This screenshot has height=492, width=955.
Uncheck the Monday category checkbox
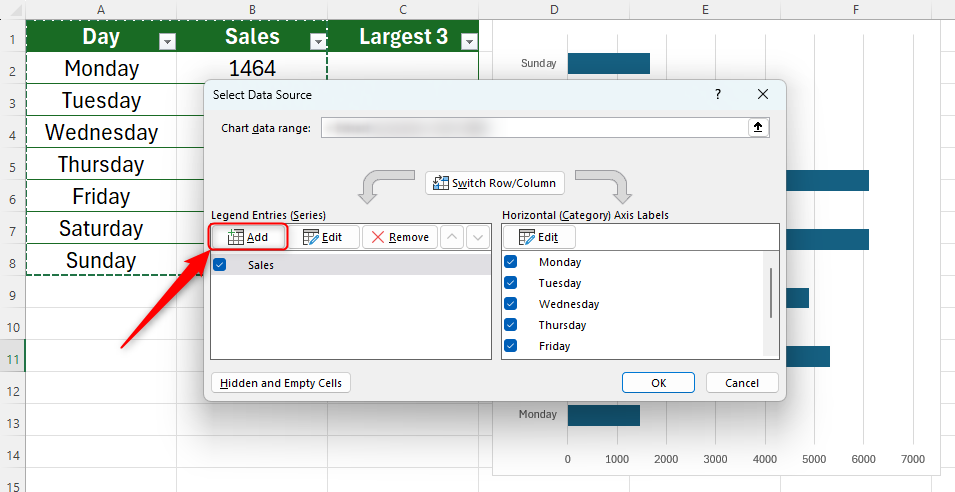click(510, 262)
